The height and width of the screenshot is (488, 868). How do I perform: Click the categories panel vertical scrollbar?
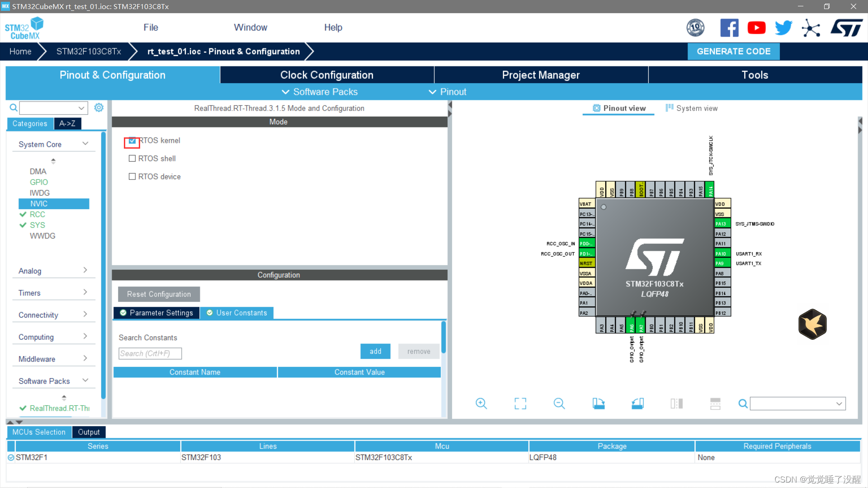104,266
